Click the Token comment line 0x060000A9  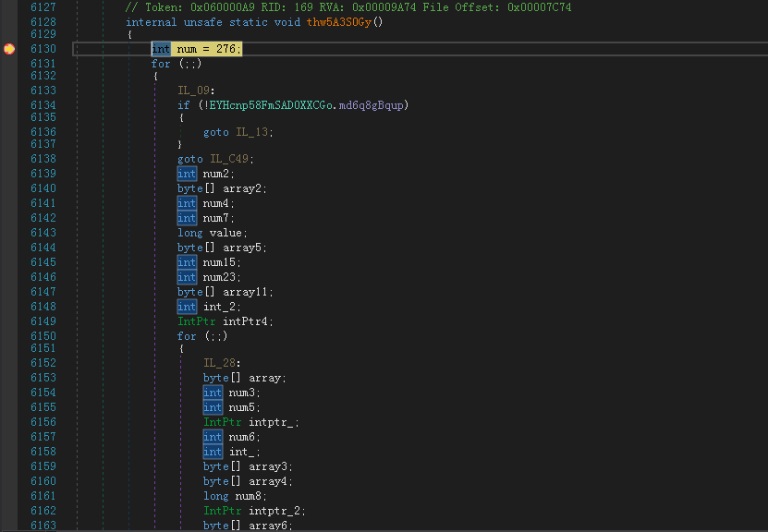click(x=348, y=7)
